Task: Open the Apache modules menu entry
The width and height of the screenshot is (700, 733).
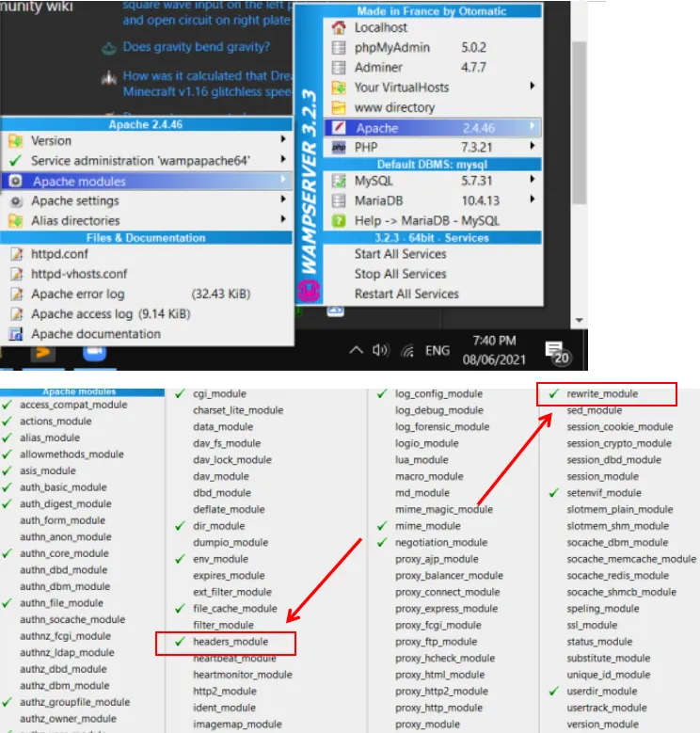Action: click(147, 181)
